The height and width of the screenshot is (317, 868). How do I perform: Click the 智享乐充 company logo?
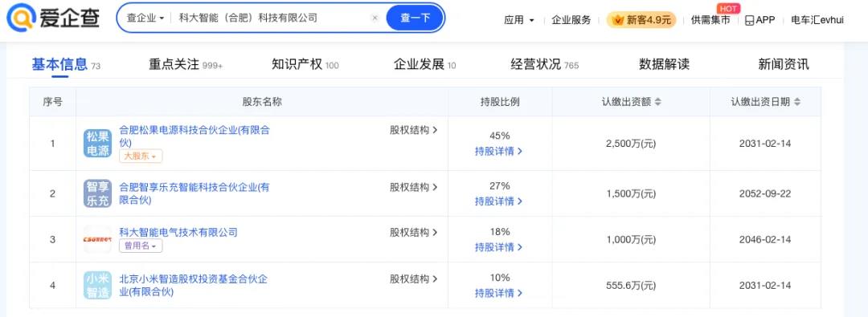97,193
